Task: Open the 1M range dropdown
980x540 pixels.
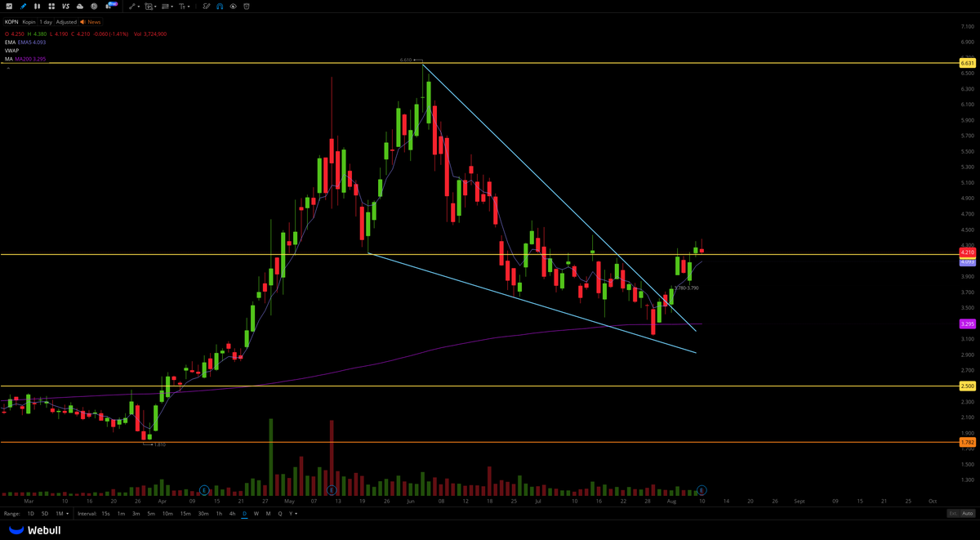Action: (62, 514)
